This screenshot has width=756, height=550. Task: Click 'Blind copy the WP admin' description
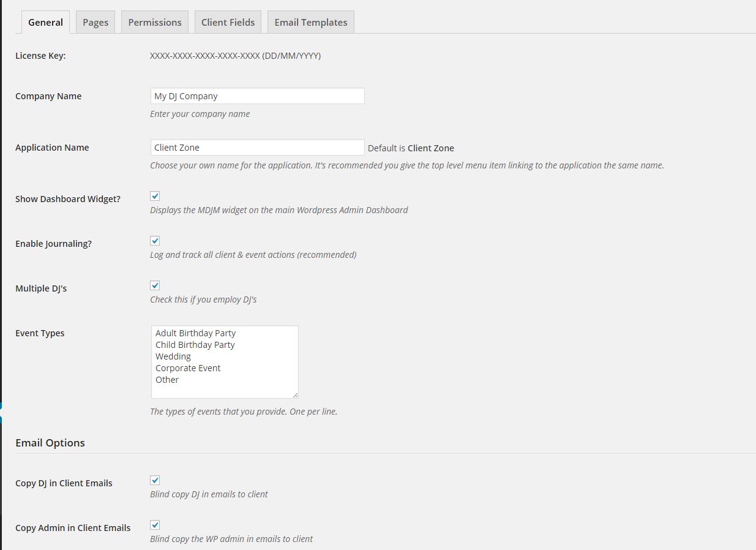coord(231,539)
